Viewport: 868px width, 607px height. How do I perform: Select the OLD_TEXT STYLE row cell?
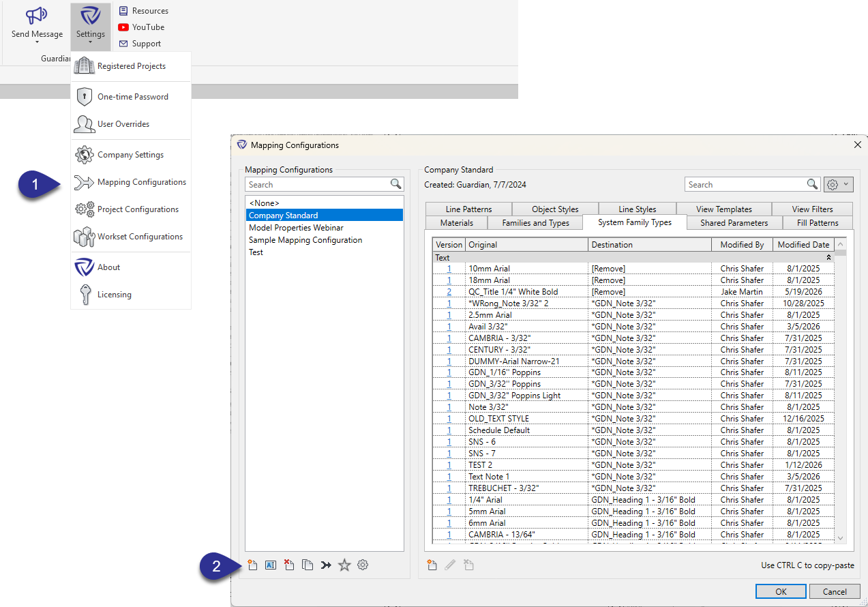click(526, 419)
